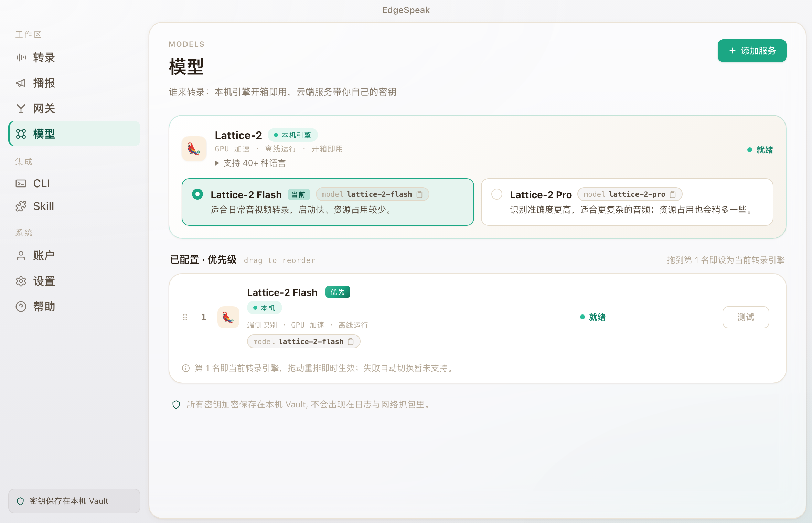Click the Lattice-2 Pro option card
This screenshot has width=812, height=523.
[x=627, y=202]
